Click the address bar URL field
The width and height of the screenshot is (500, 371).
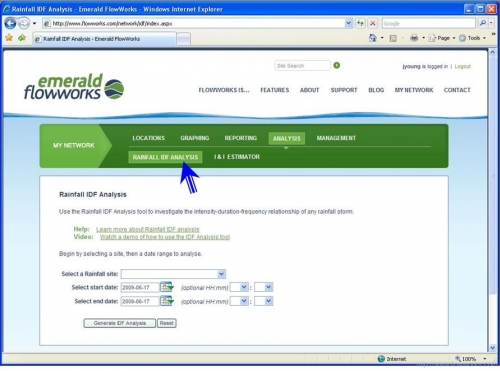(193, 23)
